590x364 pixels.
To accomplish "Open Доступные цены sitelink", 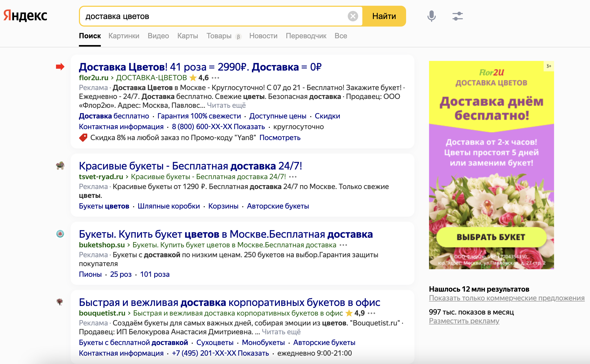I will point(278,116).
